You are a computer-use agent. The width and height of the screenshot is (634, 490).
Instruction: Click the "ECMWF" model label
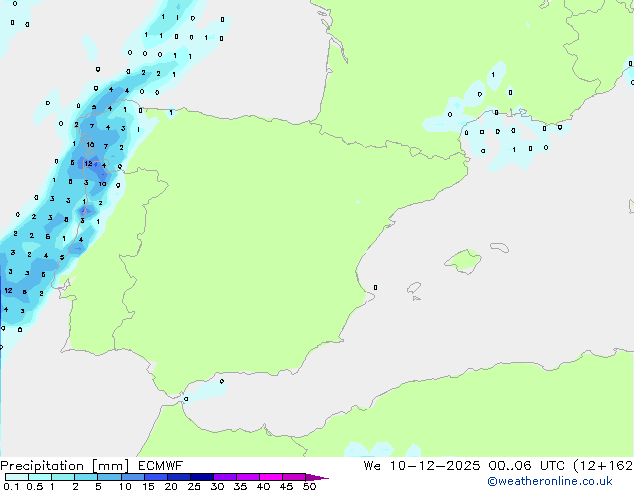(161, 466)
